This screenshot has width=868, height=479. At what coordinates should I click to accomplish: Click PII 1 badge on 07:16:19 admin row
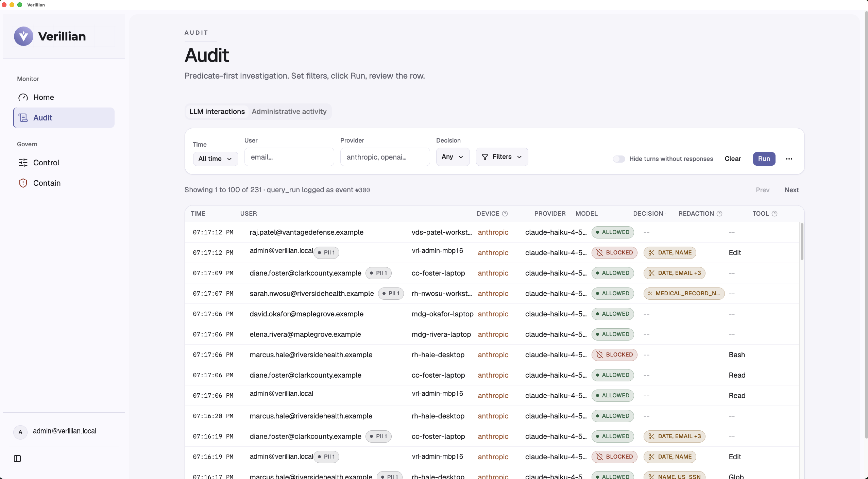(326, 457)
